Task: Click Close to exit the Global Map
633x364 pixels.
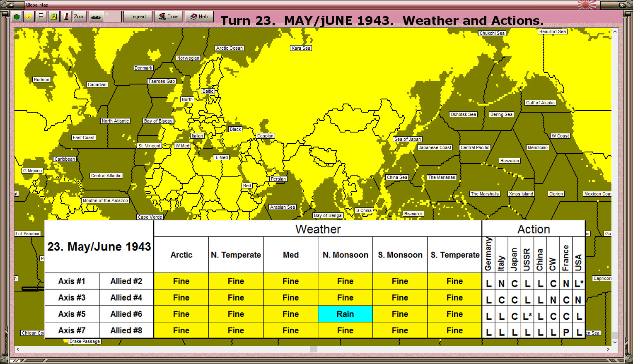Action: coord(169,17)
